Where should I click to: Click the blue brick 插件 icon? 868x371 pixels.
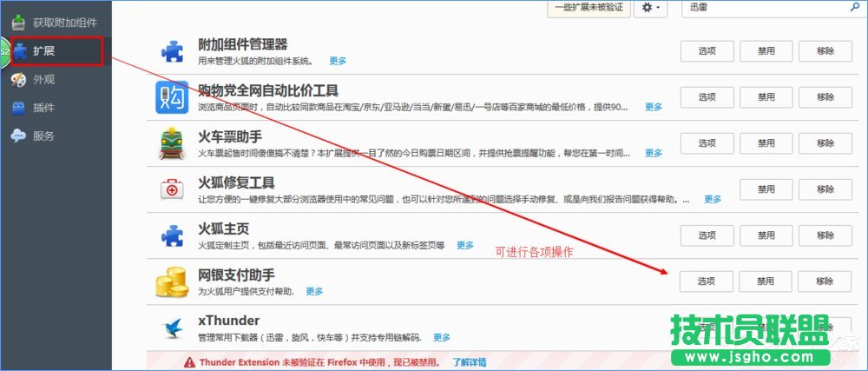pyautogui.click(x=19, y=108)
